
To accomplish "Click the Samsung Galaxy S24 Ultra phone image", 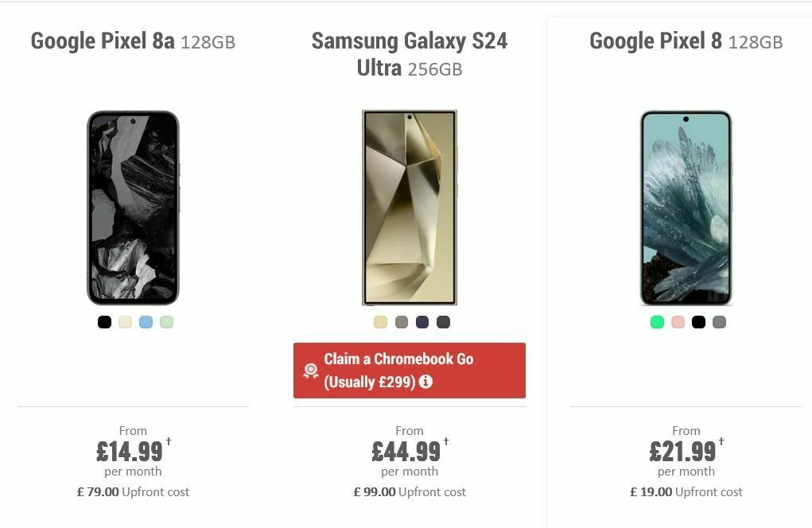I will point(409,207).
